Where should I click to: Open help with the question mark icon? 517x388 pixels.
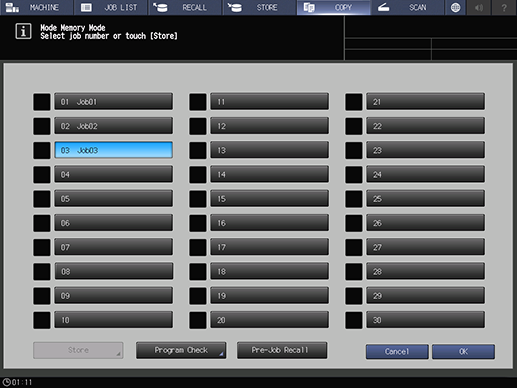(x=504, y=7)
